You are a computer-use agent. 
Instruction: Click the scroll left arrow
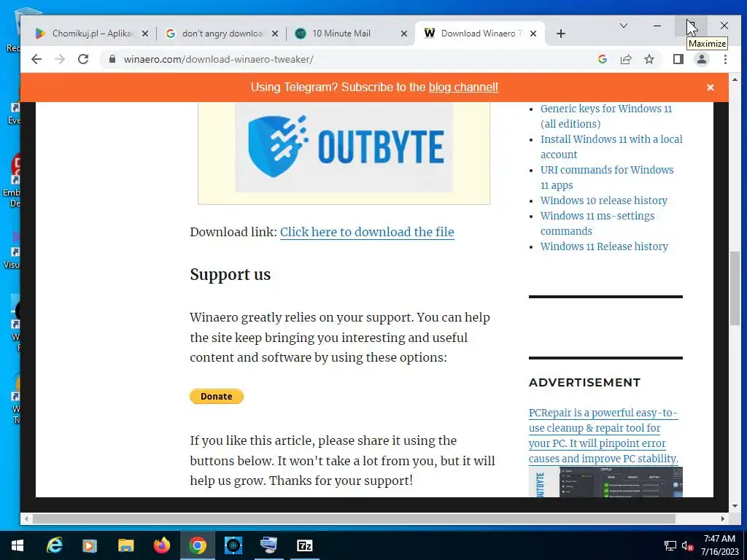point(26,518)
